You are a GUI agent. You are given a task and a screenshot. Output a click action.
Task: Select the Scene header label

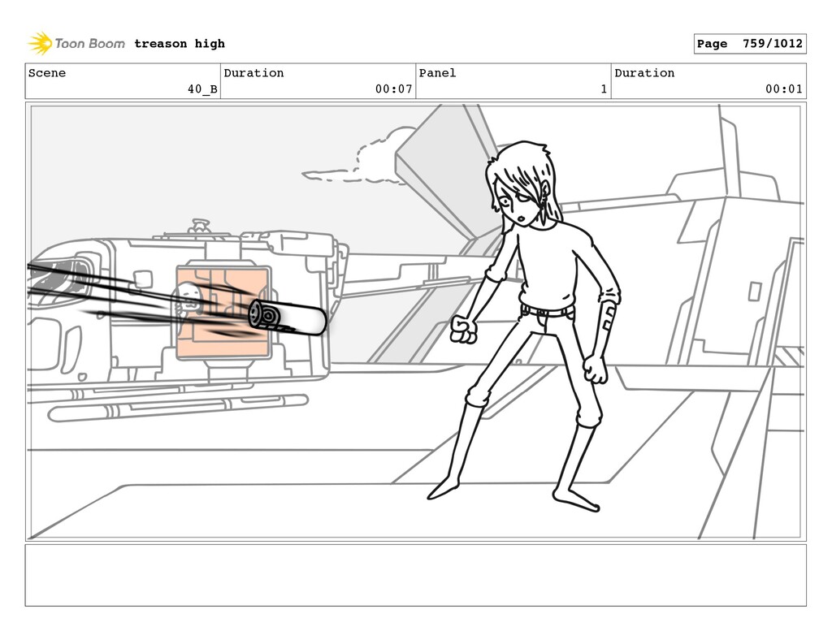coord(47,73)
